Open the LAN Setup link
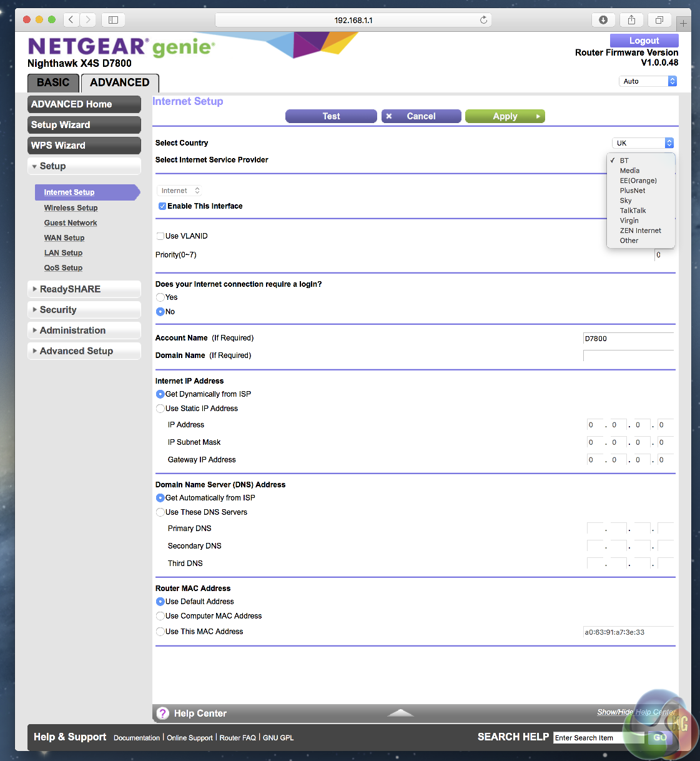This screenshot has width=700, height=761. pyautogui.click(x=63, y=253)
